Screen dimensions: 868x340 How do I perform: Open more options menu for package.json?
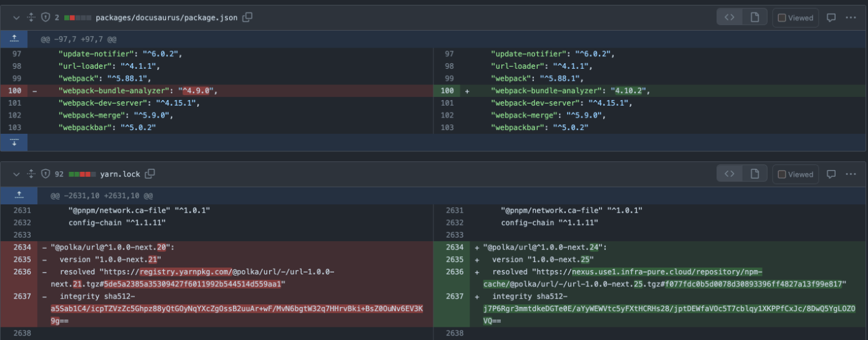tap(851, 17)
